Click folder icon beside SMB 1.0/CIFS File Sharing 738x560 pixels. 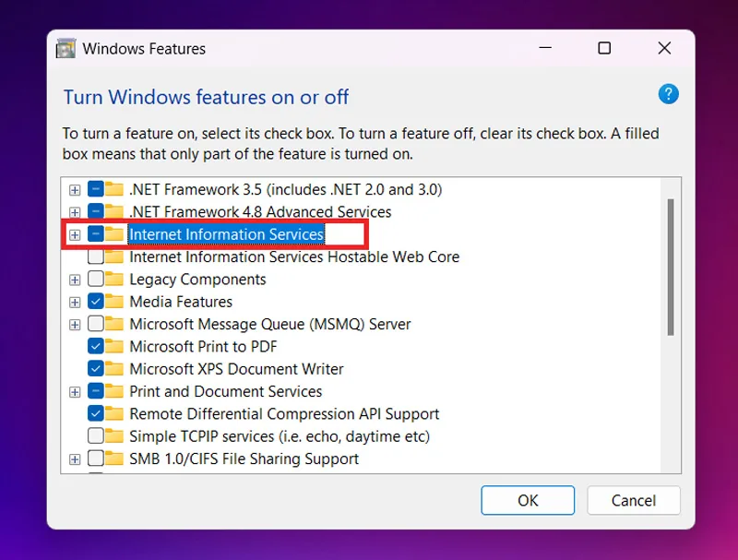113,459
